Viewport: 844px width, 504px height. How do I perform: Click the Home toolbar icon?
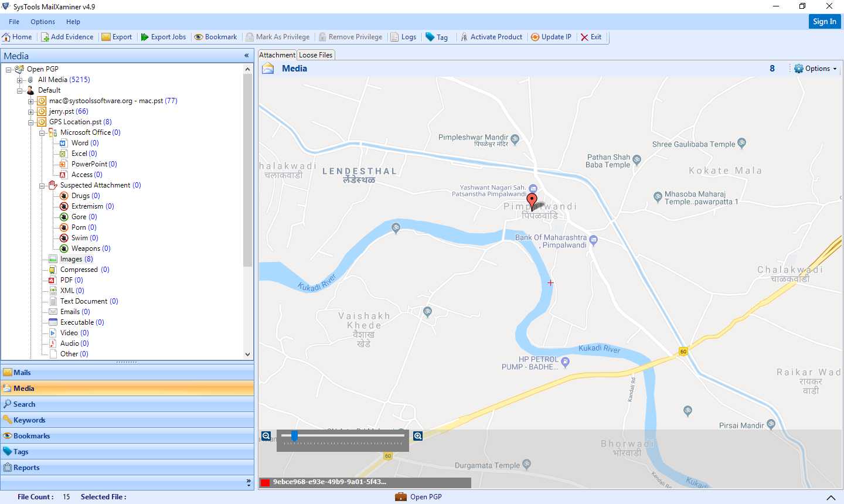(x=6, y=37)
